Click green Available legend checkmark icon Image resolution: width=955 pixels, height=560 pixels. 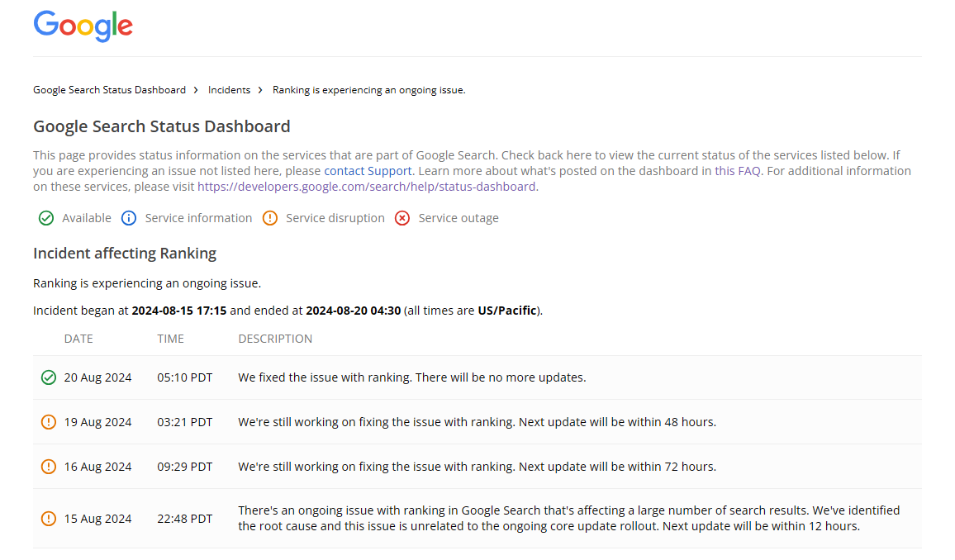(x=46, y=219)
